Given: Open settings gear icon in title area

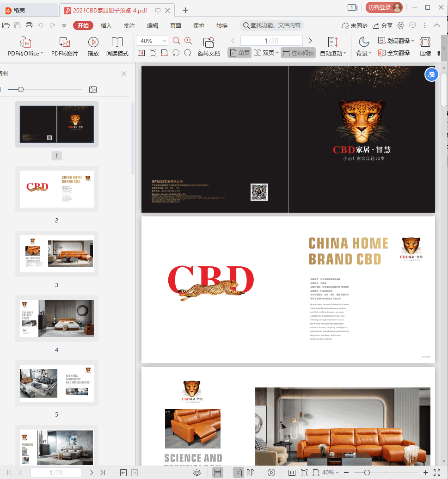Looking at the screenshot, I should [401, 25].
